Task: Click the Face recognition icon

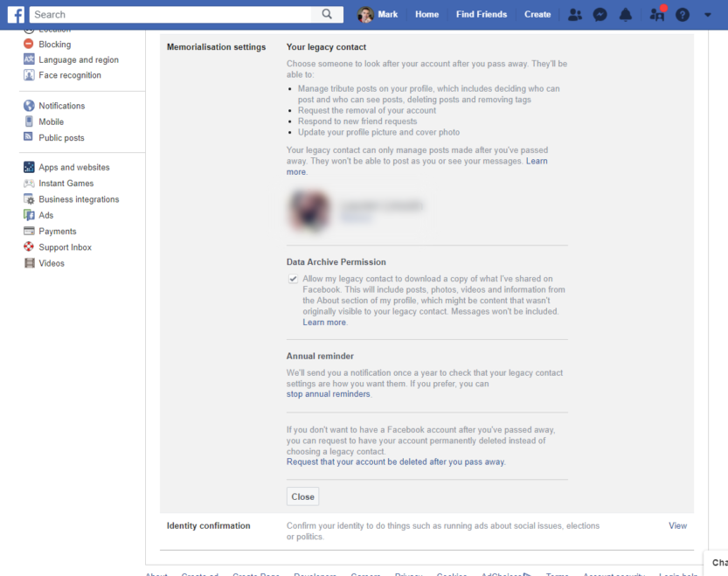Action: point(29,75)
